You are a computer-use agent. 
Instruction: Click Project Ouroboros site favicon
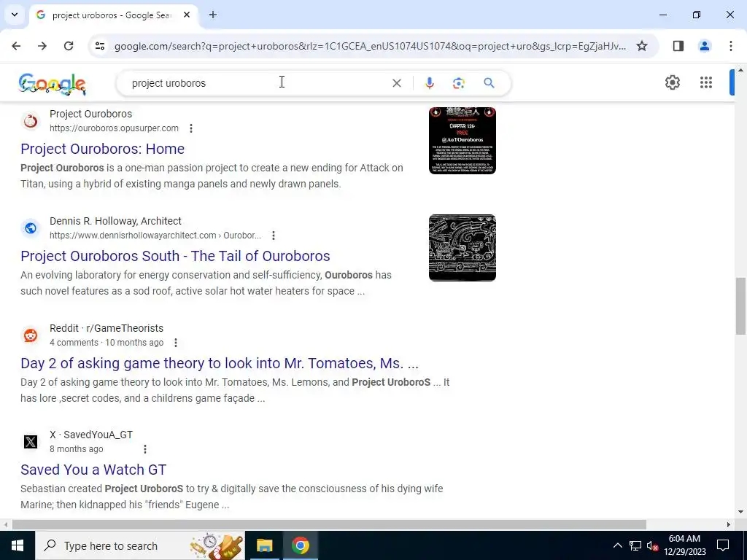pyautogui.click(x=31, y=121)
